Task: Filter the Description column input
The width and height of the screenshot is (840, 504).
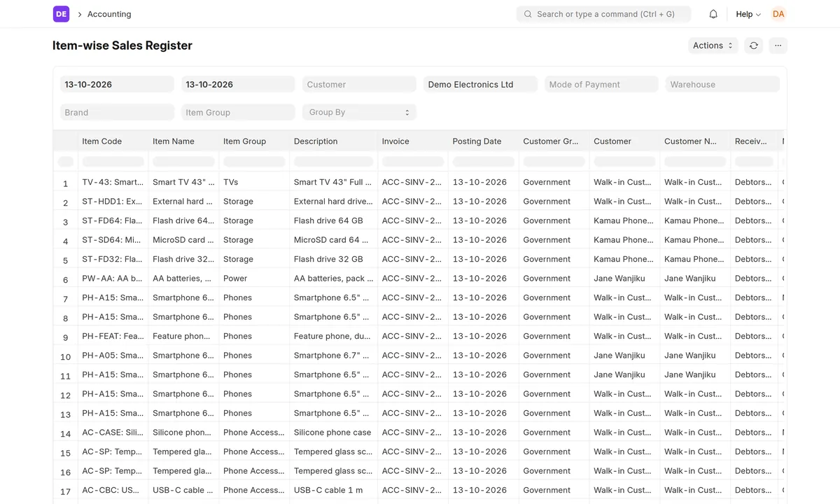Action: 333,162
